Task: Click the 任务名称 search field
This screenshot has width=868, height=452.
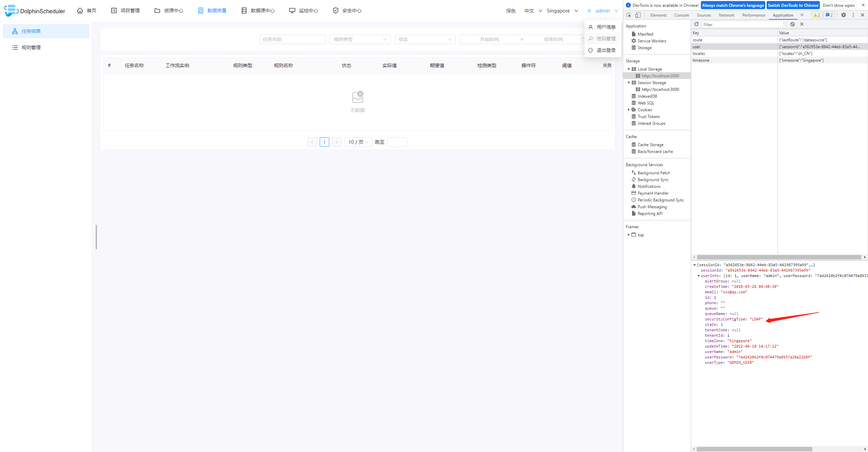Action: point(292,39)
